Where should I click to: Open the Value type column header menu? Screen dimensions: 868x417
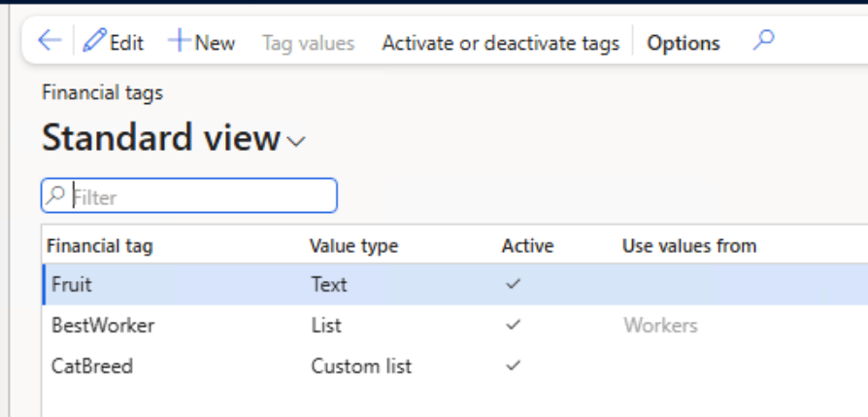click(x=353, y=246)
